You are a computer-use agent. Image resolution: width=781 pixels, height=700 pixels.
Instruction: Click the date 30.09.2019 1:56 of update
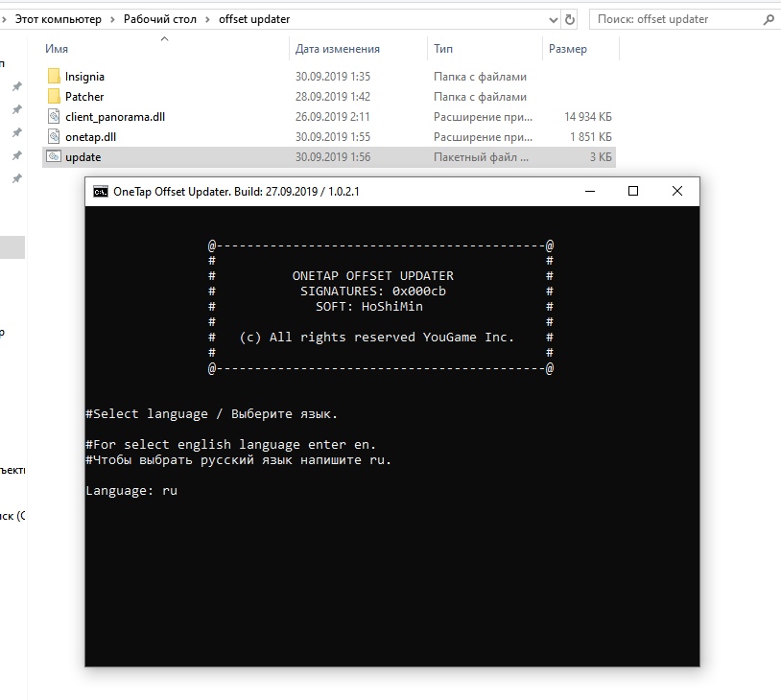click(x=333, y=157)
